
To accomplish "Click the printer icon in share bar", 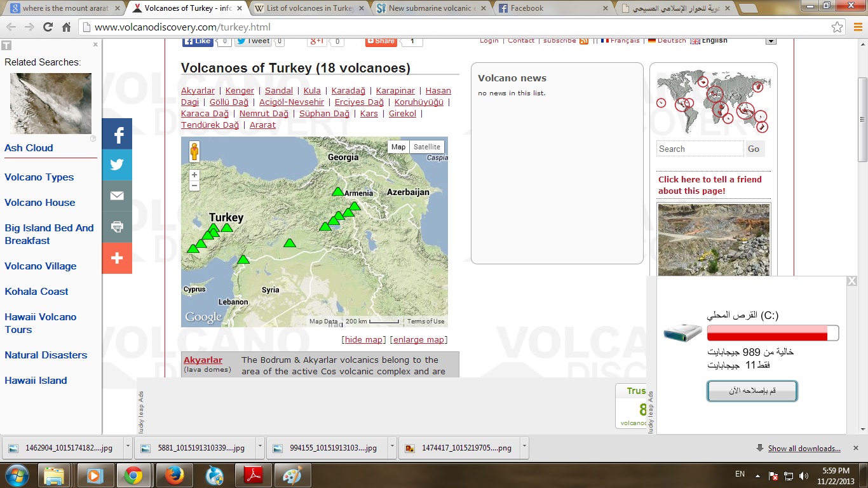I will [x=117, y=227].
